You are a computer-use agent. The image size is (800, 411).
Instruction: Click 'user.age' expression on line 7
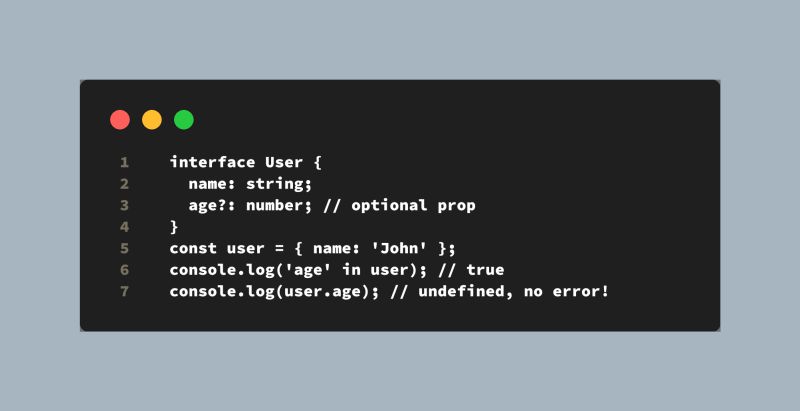tap(322, 292)
